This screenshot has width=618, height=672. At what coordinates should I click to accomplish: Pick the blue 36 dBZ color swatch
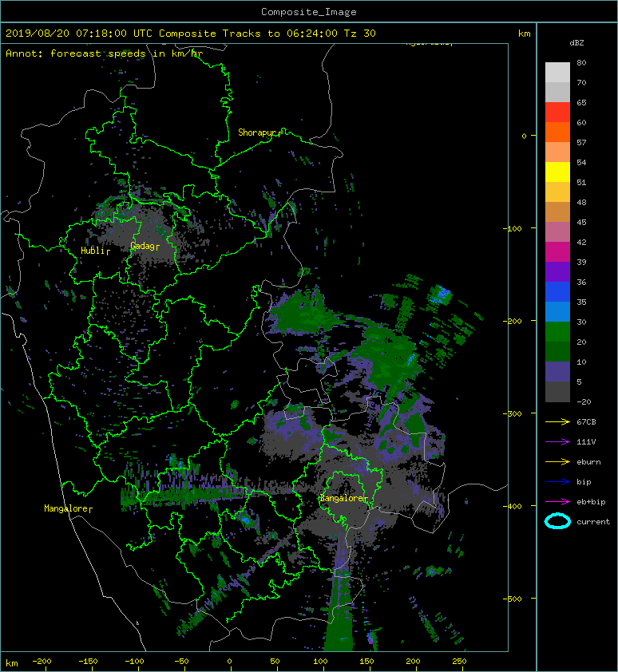point(557,292)
